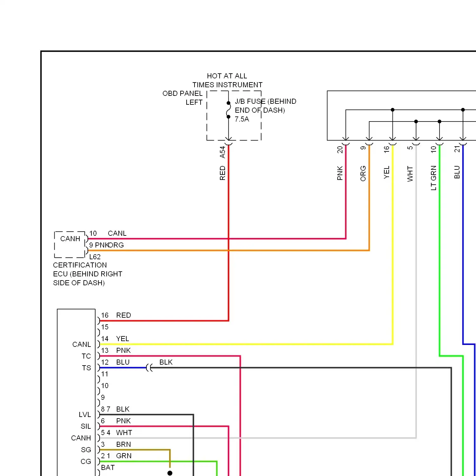Click "PNK" beside pin 13

(x=123, y=350)
